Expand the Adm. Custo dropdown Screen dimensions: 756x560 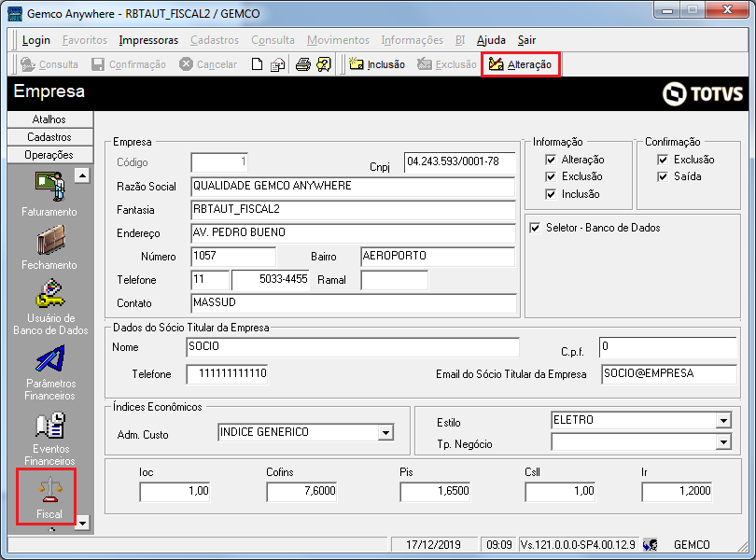385,432
